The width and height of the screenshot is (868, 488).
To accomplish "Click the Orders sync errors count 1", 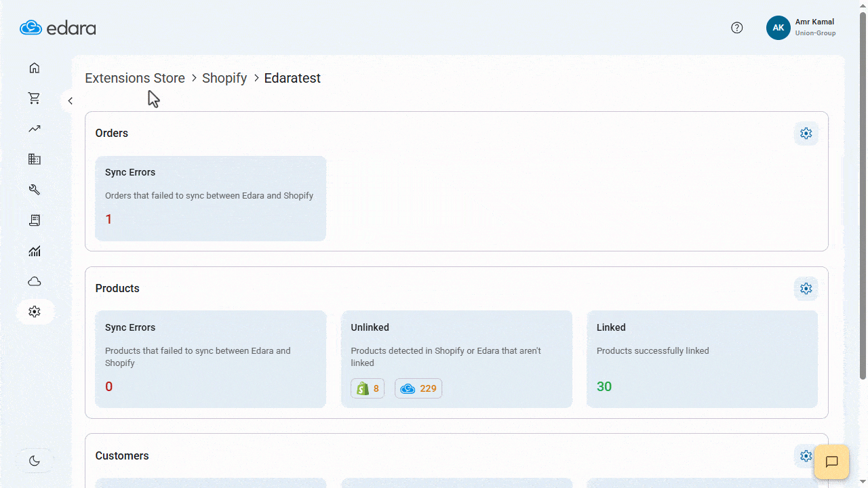I will [108, 219].
